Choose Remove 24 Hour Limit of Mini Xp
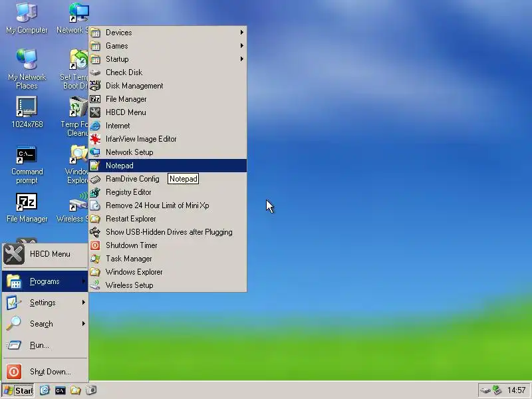This screenshot has width=532, height=399. pos(168,205)
